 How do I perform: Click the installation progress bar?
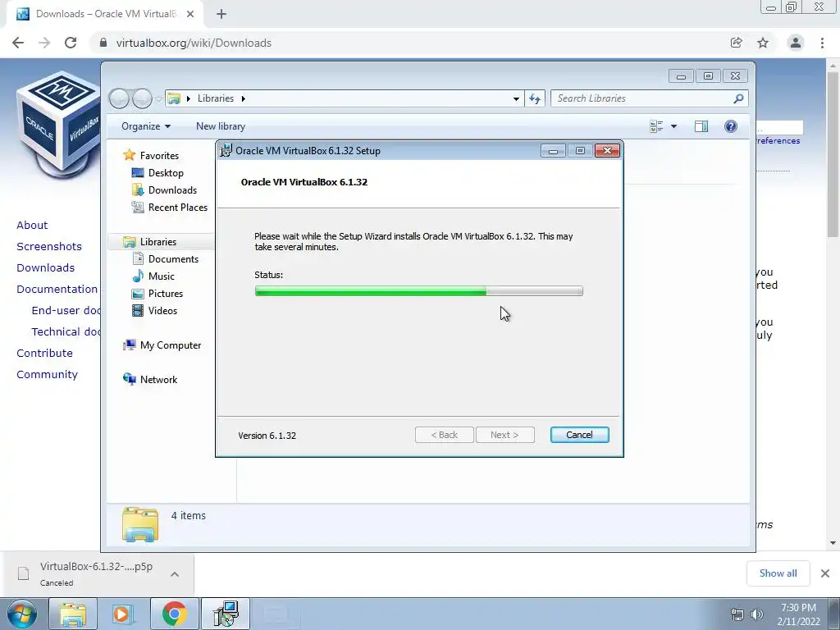pos(418,291)
